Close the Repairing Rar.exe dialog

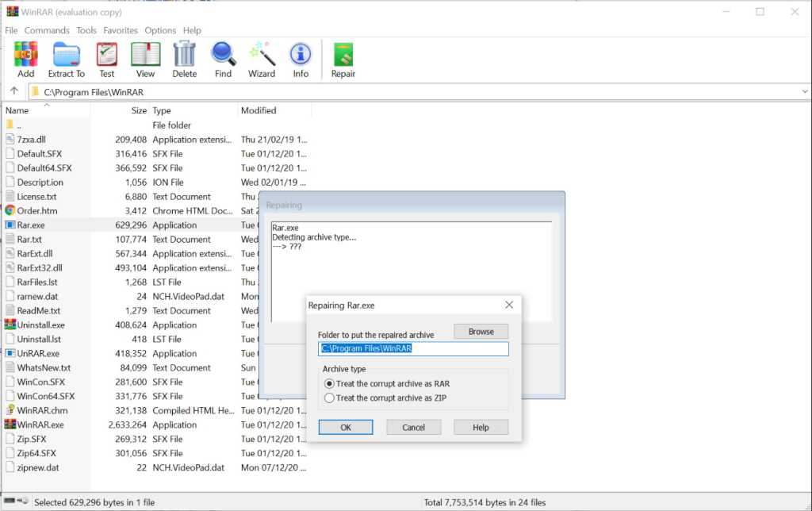pyautogui.click(x=509, y=305)
